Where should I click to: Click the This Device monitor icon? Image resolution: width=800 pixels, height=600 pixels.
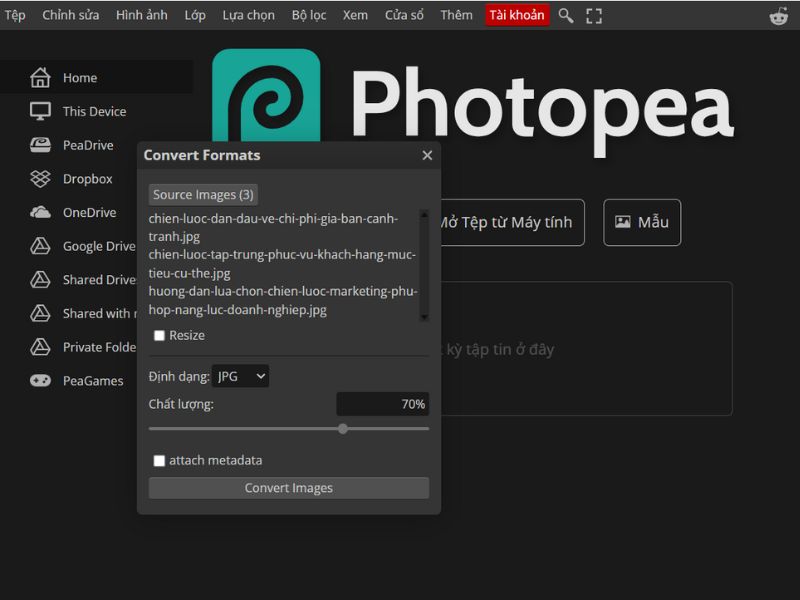[40, 111]
